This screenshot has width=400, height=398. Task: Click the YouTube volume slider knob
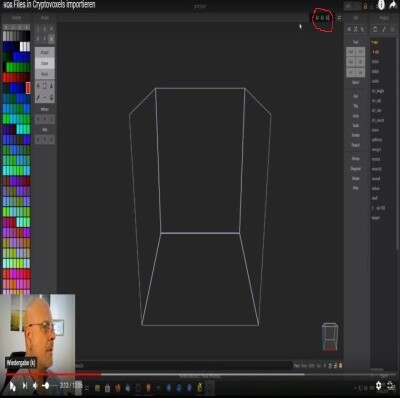46,386
